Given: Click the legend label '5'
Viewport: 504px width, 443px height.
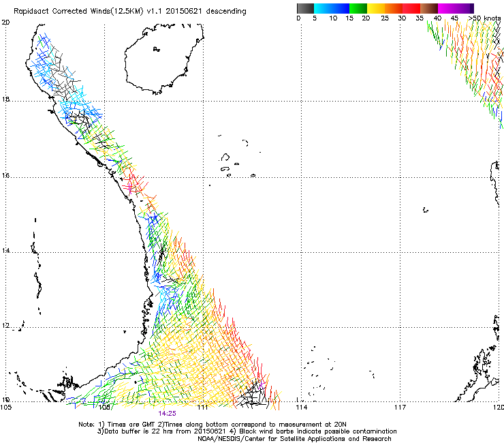Looking at the screenshot, I should (x=315, y=18).
